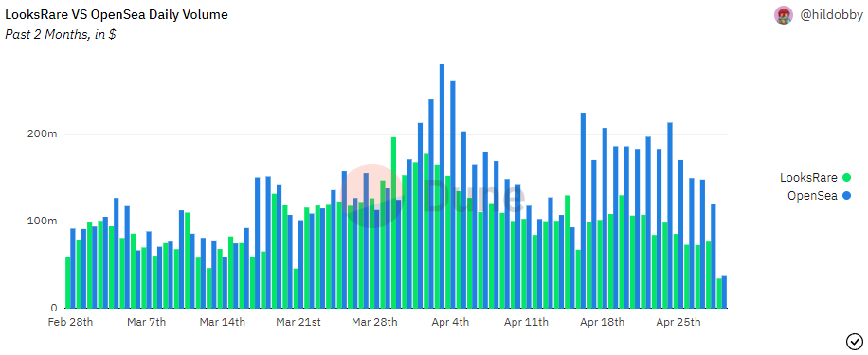
Task: Click the verified checkmark icon at bottom right
Action: coord(854,341)
